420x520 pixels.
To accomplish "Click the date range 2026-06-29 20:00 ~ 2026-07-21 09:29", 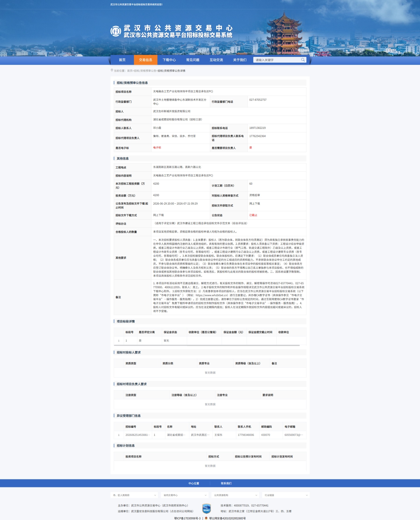I will pyautogui.click(x=175, y=204).
